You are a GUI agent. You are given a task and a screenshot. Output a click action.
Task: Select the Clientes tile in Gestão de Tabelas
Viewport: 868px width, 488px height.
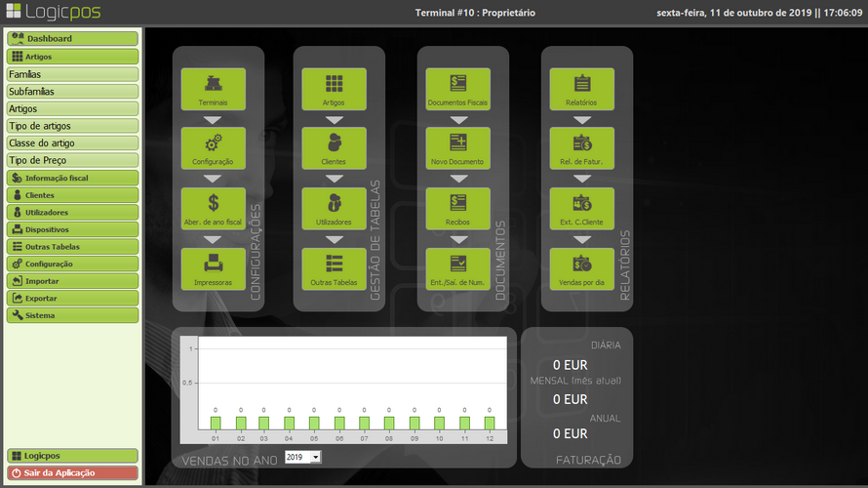(x=334, y=148)
